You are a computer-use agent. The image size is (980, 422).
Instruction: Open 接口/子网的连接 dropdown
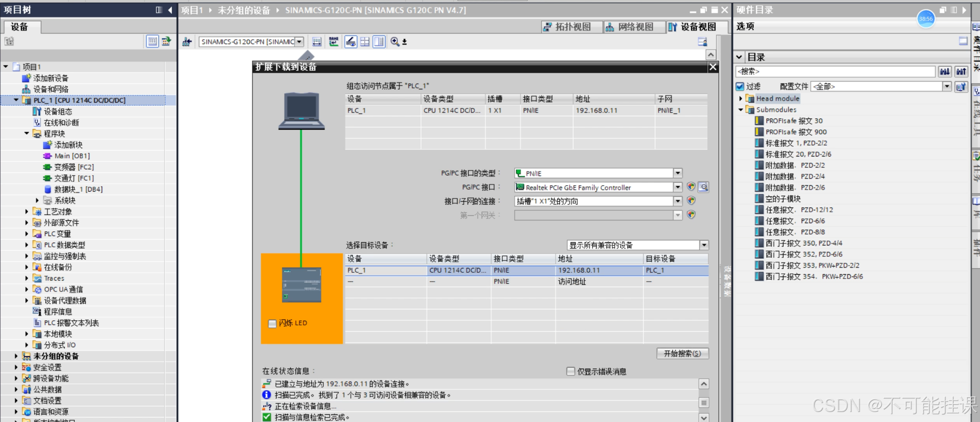[x=678, y=201]
